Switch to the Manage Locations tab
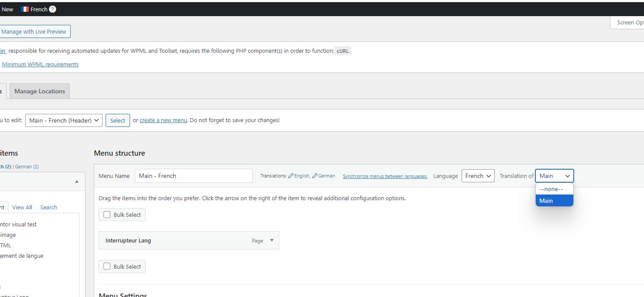The height and width of the screenshot is (297, 644). pos(40,91)
